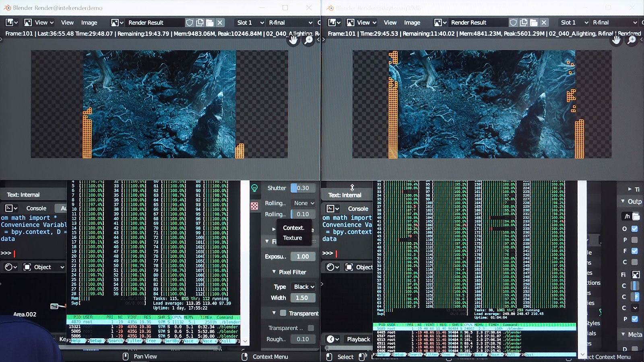Click open image folder icon in left window
644x362 pixels.
tap(210, 23)
